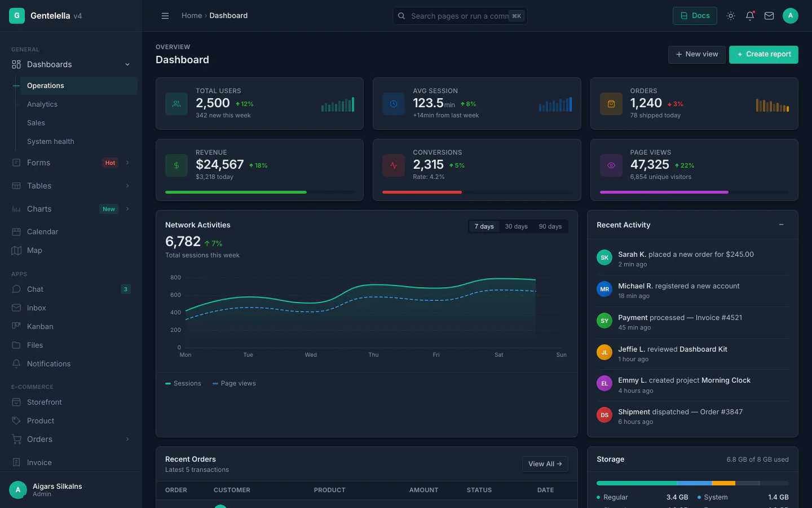Click the New view button
The width and height of the screenshot is (812, 508).
(697, 55)
